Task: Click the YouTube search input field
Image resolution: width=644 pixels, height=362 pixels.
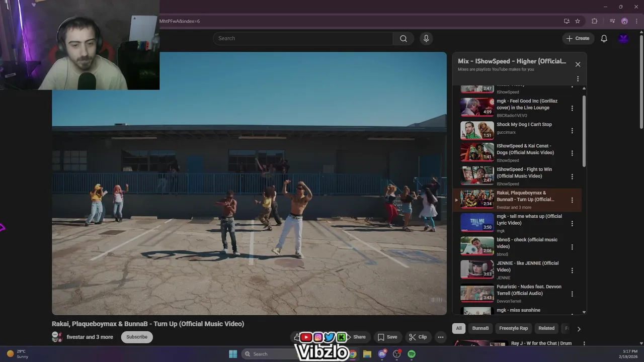Action: (303, 38)
